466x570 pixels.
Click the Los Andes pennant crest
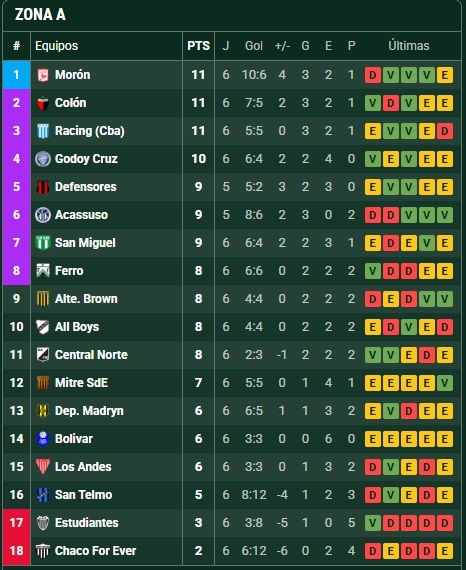[x=43, y=466]
